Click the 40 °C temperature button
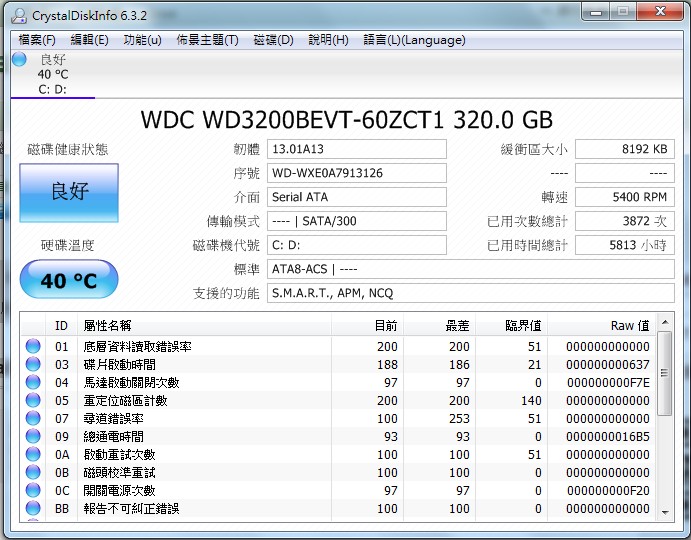Viewport: 691px width, 540px height. click(69, 279)
